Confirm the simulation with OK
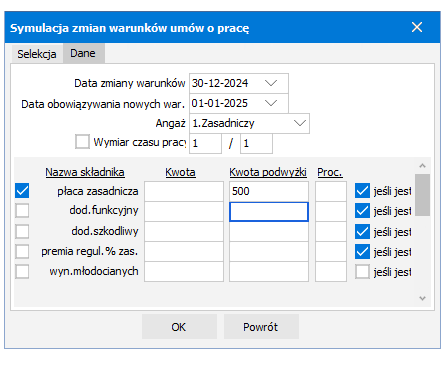The image size is (446, 366). click(x=179, y=327)
